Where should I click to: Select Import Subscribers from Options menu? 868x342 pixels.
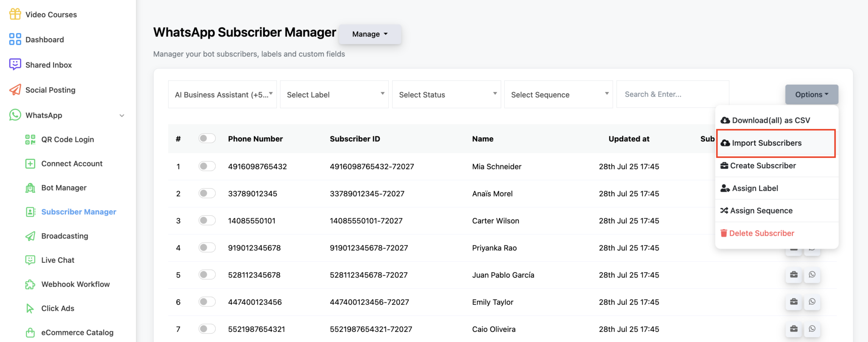coord(776,143)
